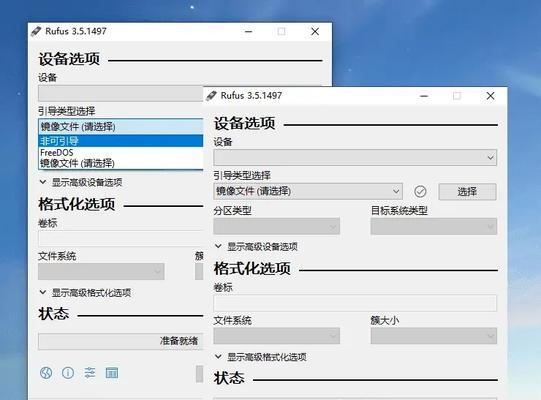Viewport: 541px width, 400px height.
Task: Click the 选择 button
Action: coord(467,192)
